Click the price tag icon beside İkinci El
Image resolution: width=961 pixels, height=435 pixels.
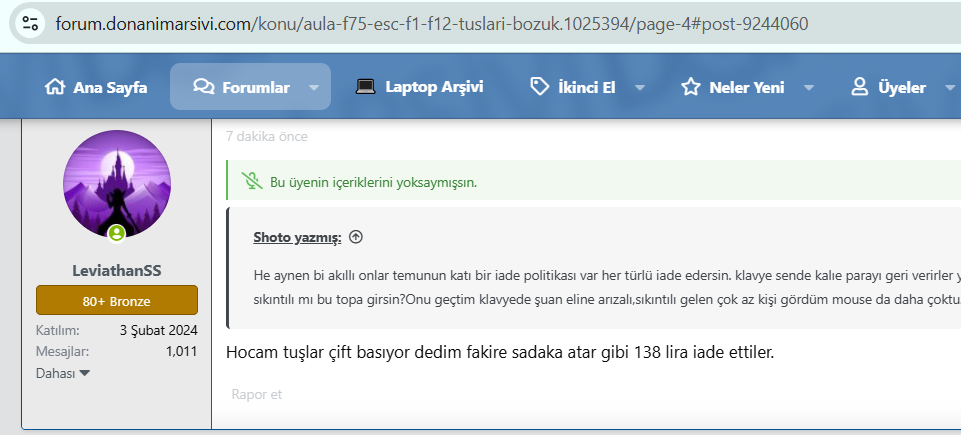click(x=539, y=87)
